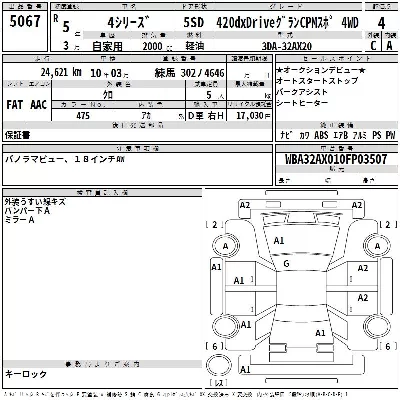
Task: Click the exterior grade C cell
Action: 373,46
